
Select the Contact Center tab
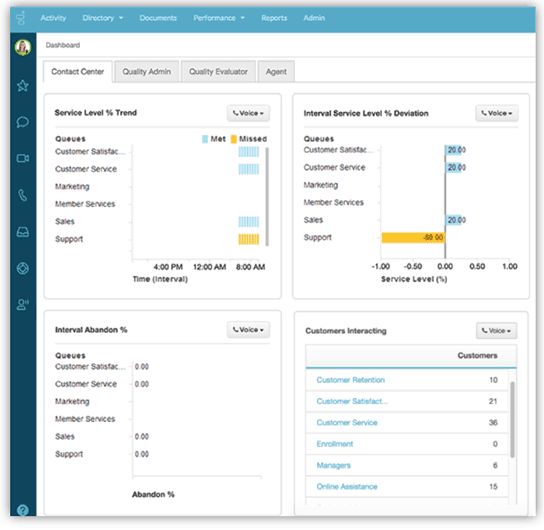[x=78, y=72]
